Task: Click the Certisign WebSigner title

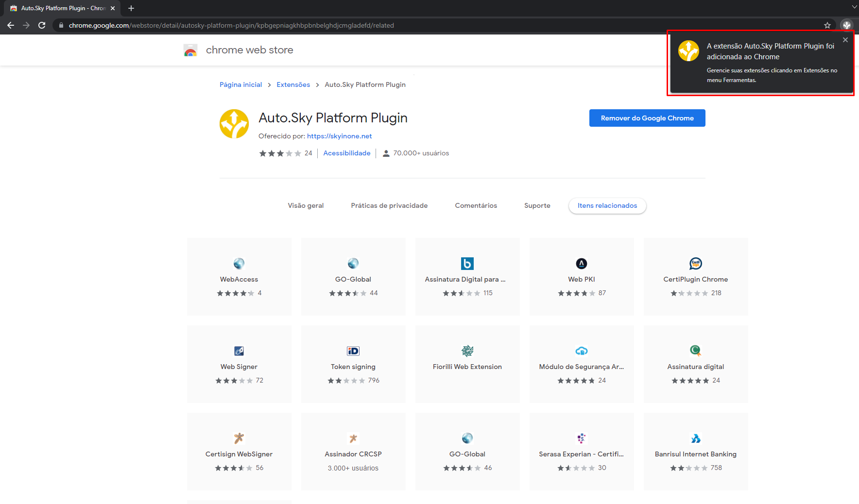Action: pyautogui.click(x=239, y=454)
